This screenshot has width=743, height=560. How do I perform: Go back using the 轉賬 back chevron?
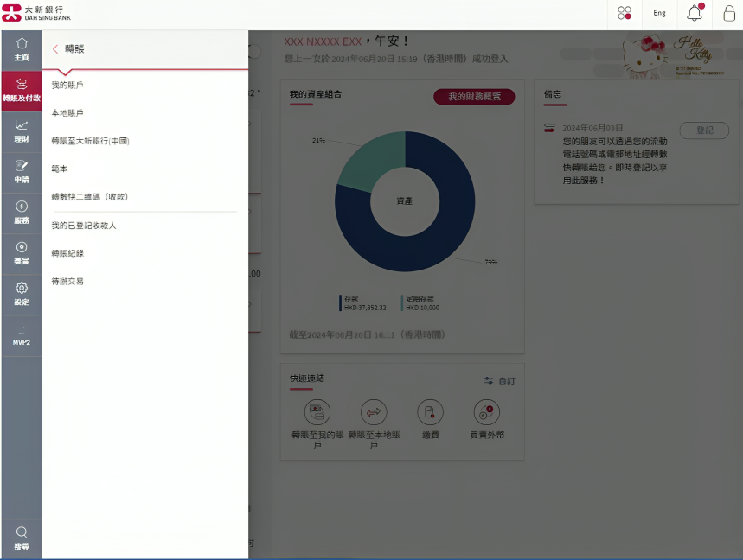(x=55, y=48)
